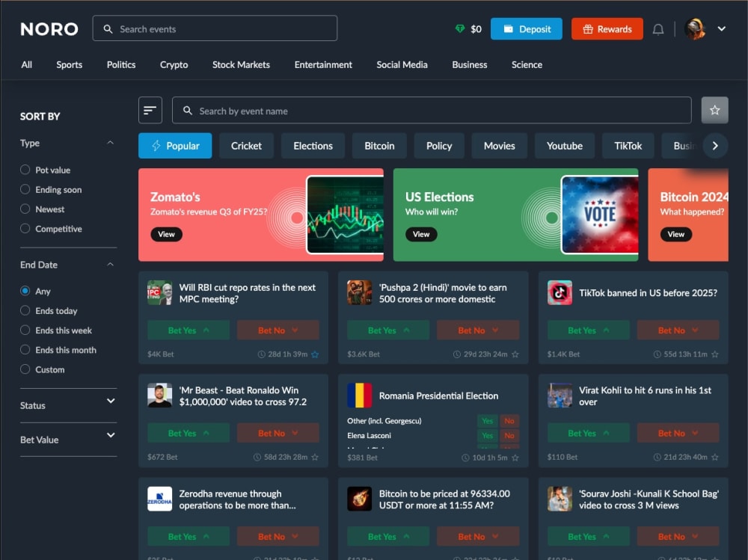Open the account menu chevron
The image size is (748, 560).
[721, 28]
